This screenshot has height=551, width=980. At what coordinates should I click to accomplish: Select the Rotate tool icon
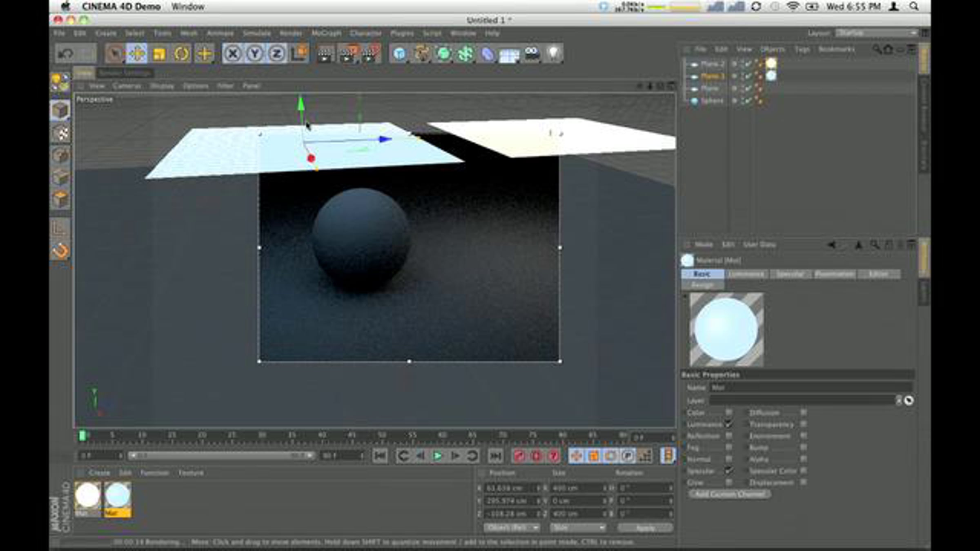[181, 54]
